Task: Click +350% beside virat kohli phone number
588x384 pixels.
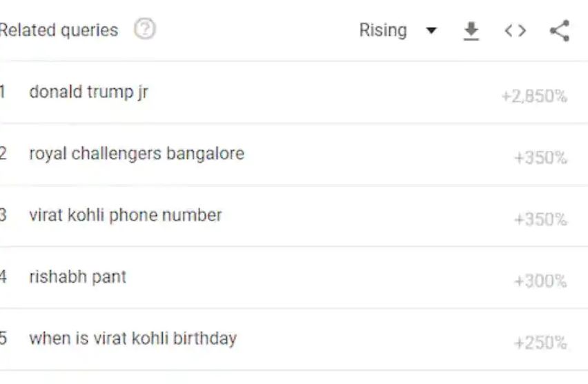Action: (540, 219)
